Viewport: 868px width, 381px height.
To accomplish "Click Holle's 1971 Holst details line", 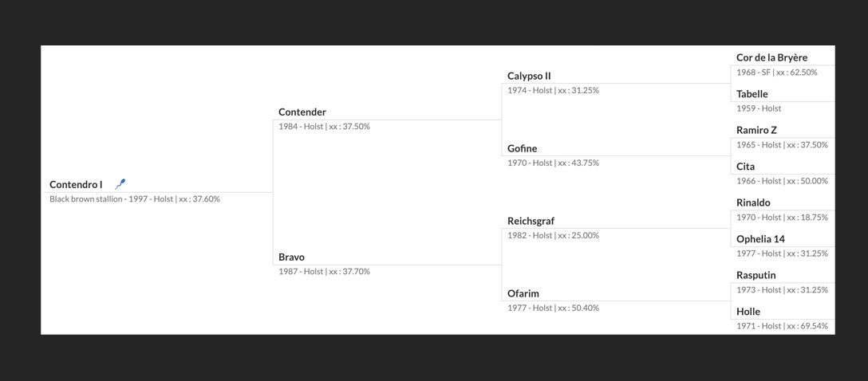I will pyautogui.click(x=782, y=326).
